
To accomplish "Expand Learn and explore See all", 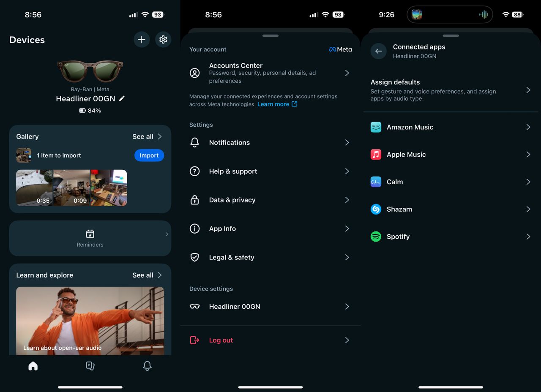I will tap(147, 275).
